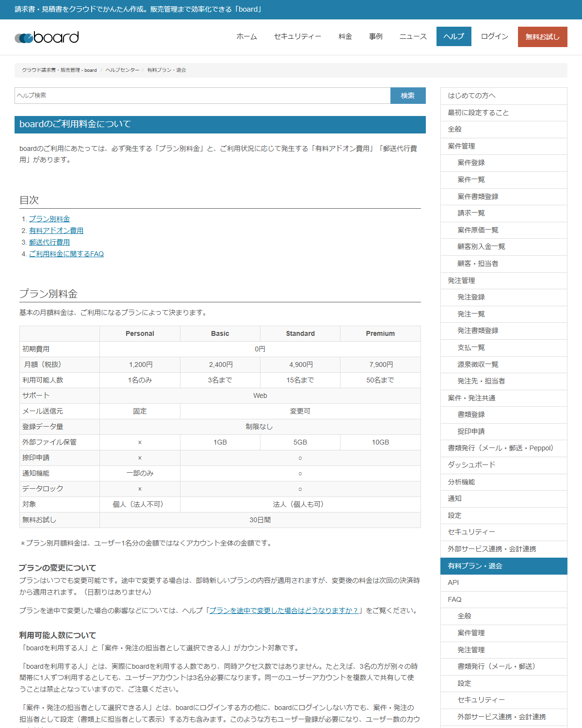Click the Personal column header
The height and width of the screenshot is (728, 582).
click(140, 333)
